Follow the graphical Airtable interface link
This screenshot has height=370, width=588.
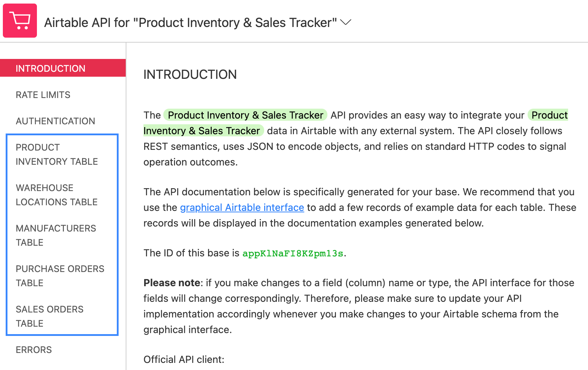pos(242,207)
